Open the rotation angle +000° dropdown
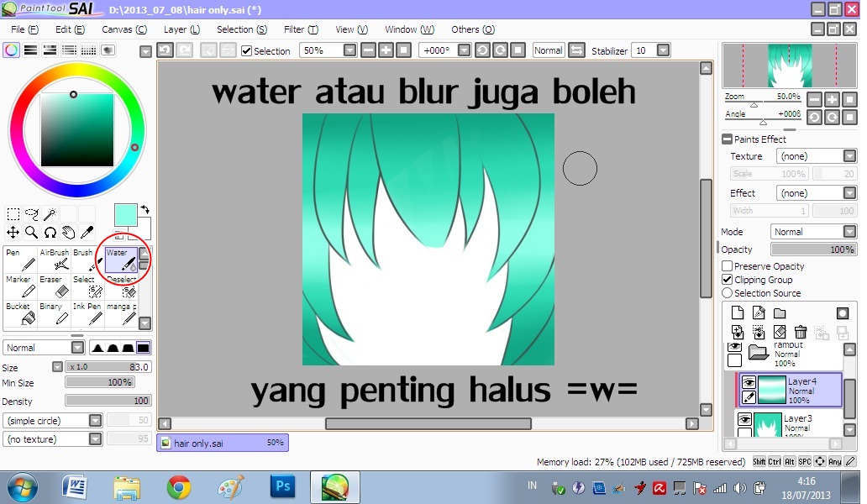Screen dimensions: 867x504 pyautogui.click(x=464, y=50)
